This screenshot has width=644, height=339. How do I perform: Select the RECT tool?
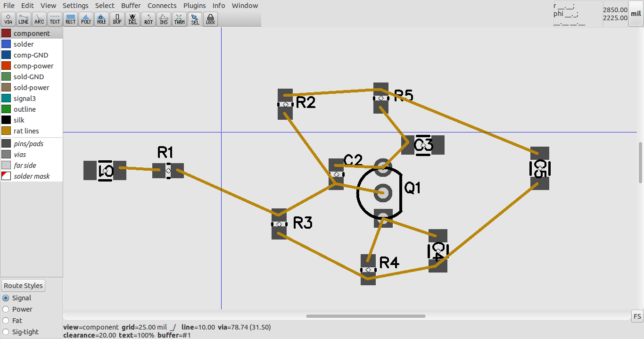click(x=70, y=19)
